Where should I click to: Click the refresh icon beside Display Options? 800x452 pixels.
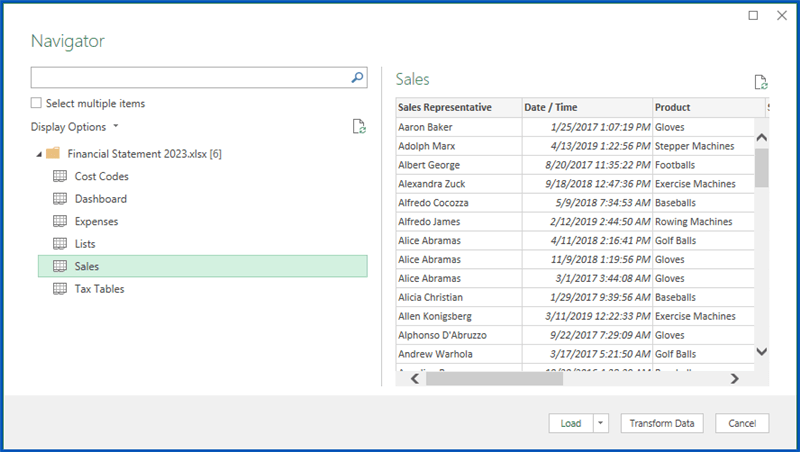coord(359,127)
